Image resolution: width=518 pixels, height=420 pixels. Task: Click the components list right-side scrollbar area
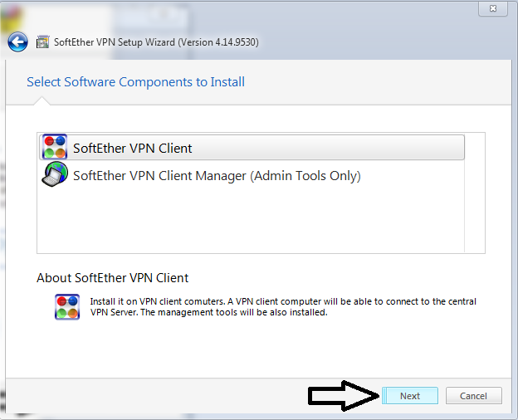tap(475, 193)
